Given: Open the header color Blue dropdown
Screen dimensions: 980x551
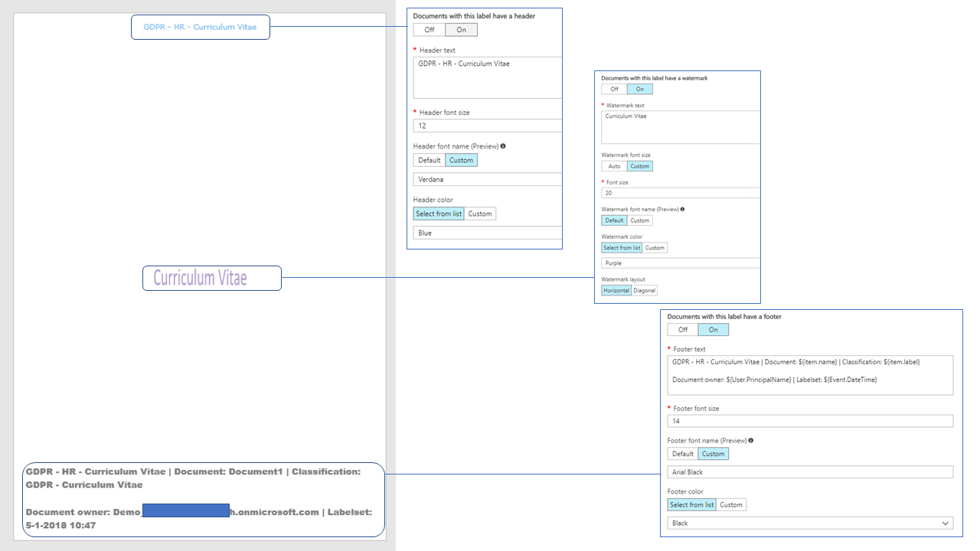Looking at the screenshot, I should tap(487, 233).
